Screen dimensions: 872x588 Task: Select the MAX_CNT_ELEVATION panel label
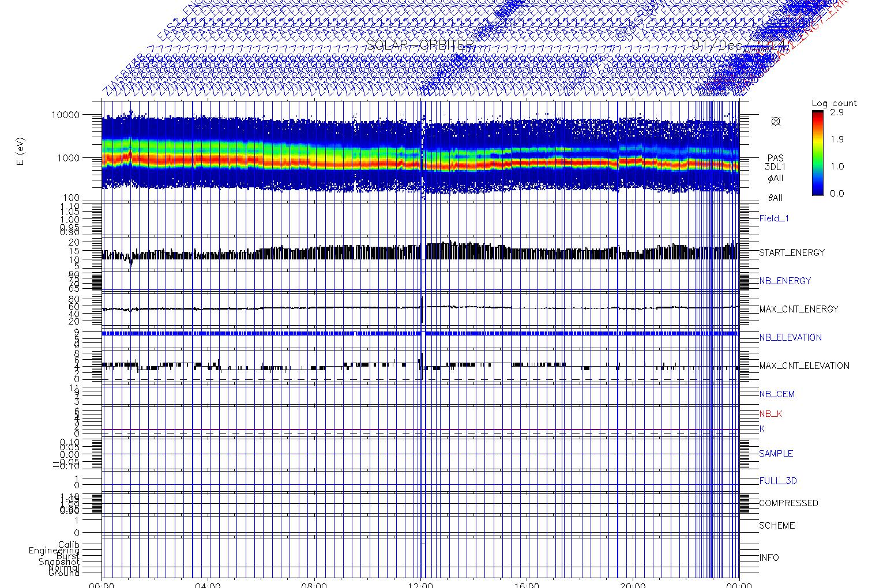pyautogui.click(x=804, y=365)
